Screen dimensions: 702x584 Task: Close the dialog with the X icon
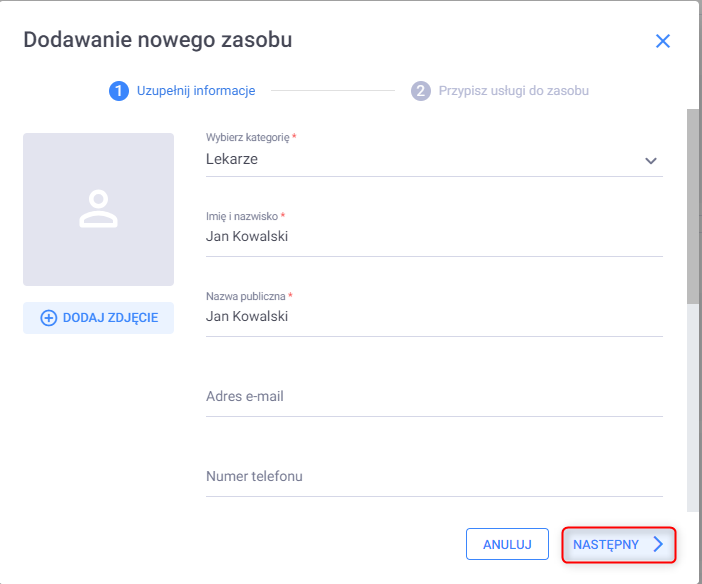pos(662,41)
